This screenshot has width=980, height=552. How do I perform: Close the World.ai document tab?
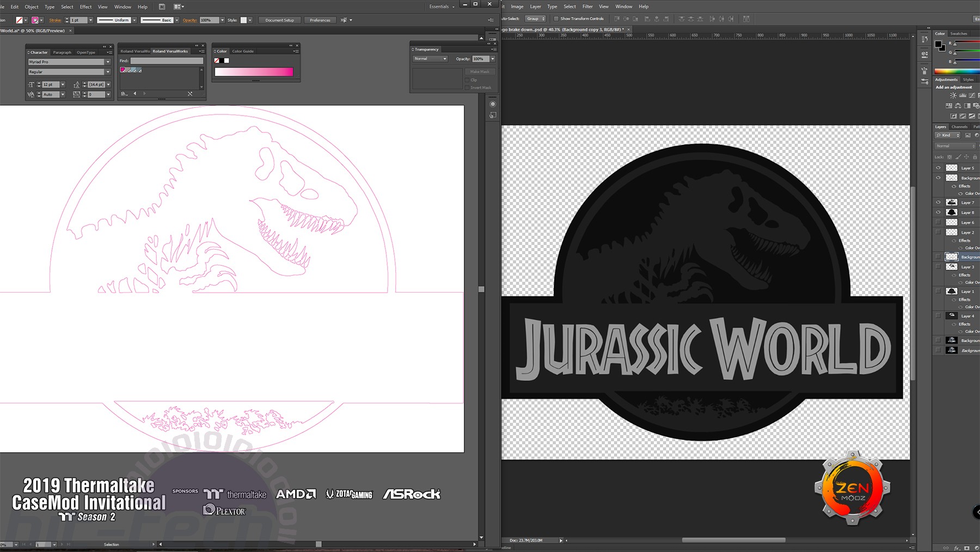point(70,31)
